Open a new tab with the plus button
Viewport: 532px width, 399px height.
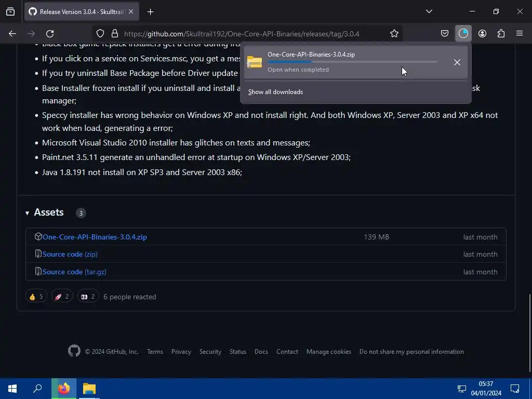(x=150, y=12)
